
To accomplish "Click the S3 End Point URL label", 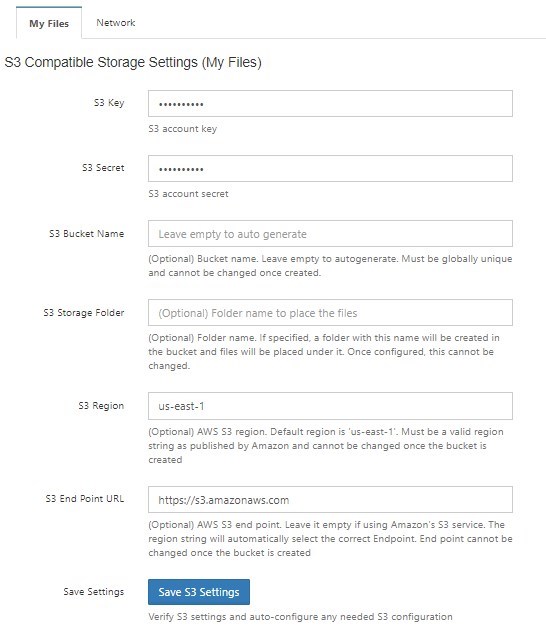I will point(85,499).
